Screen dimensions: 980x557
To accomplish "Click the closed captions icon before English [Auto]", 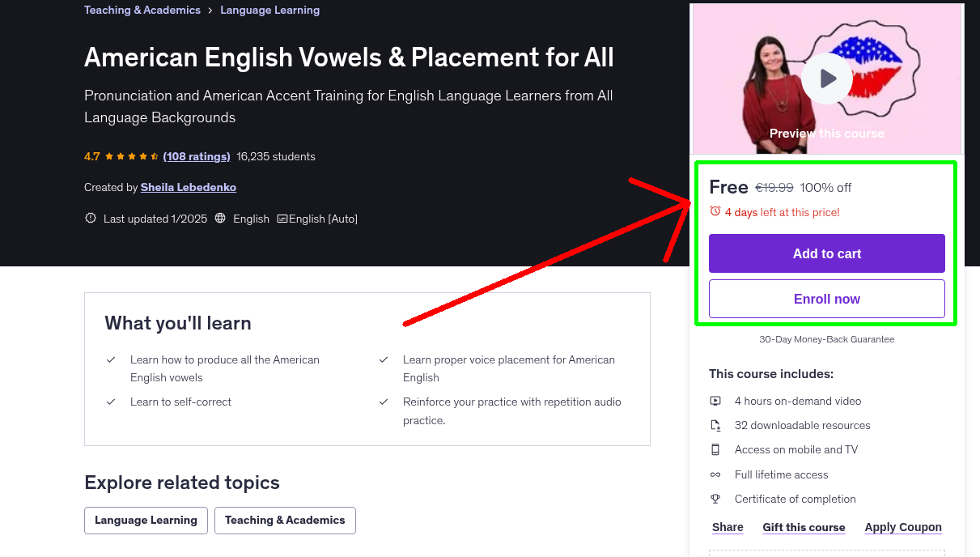I will click(282, 219).
